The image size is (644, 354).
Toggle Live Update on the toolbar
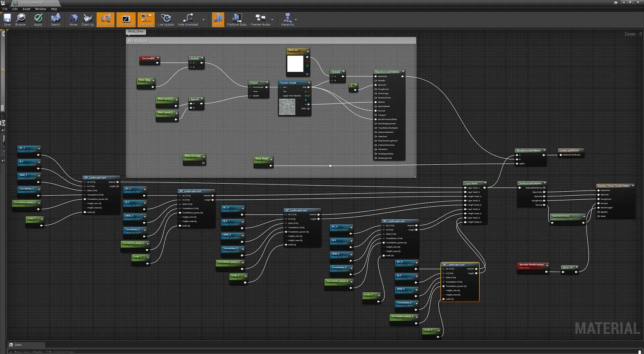[166, 19]
